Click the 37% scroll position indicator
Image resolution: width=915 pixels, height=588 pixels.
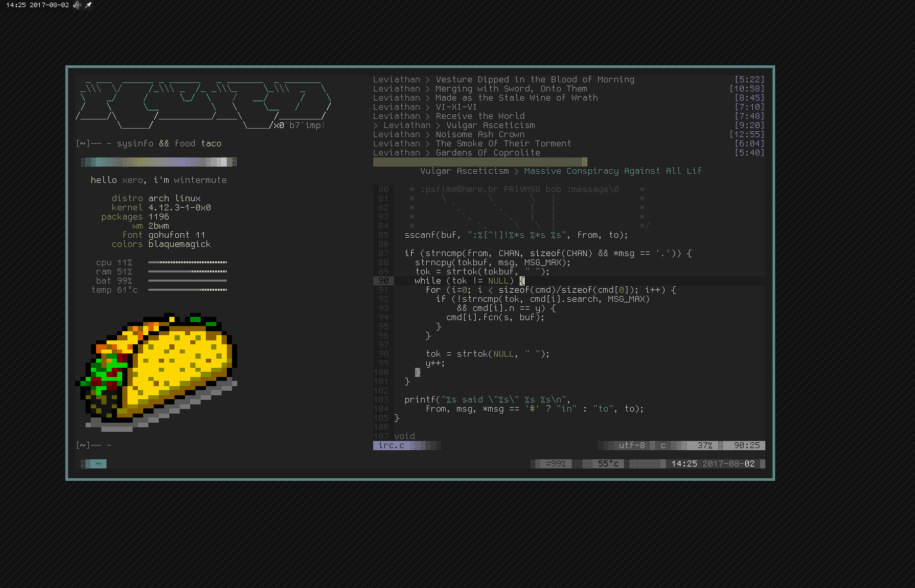(x=705, y=446)
